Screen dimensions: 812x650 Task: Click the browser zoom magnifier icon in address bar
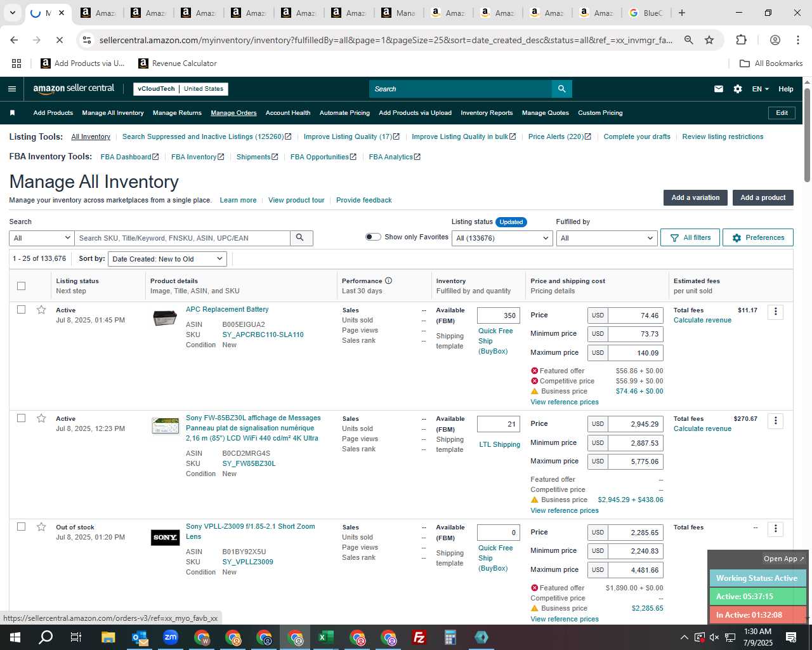point(688,40)
